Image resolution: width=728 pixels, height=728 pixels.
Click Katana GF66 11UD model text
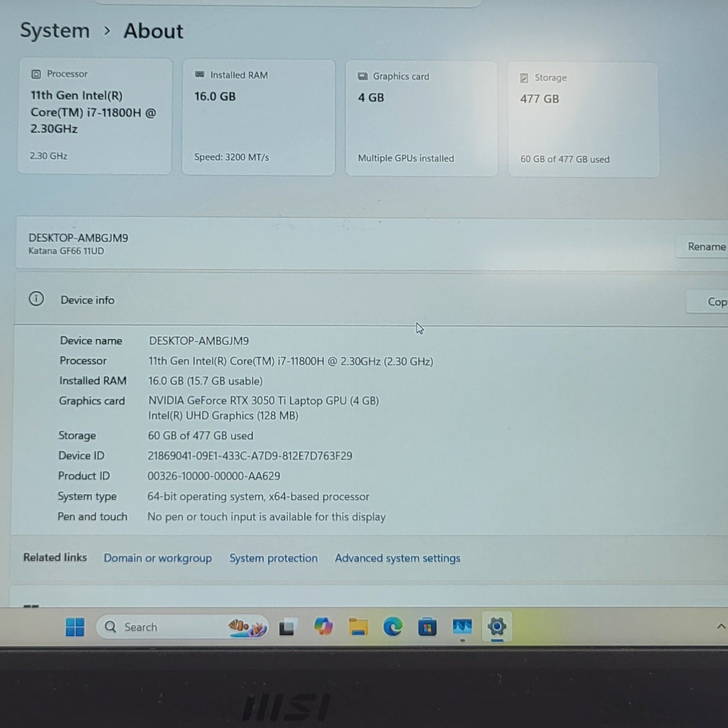click(x=66, y=251)
